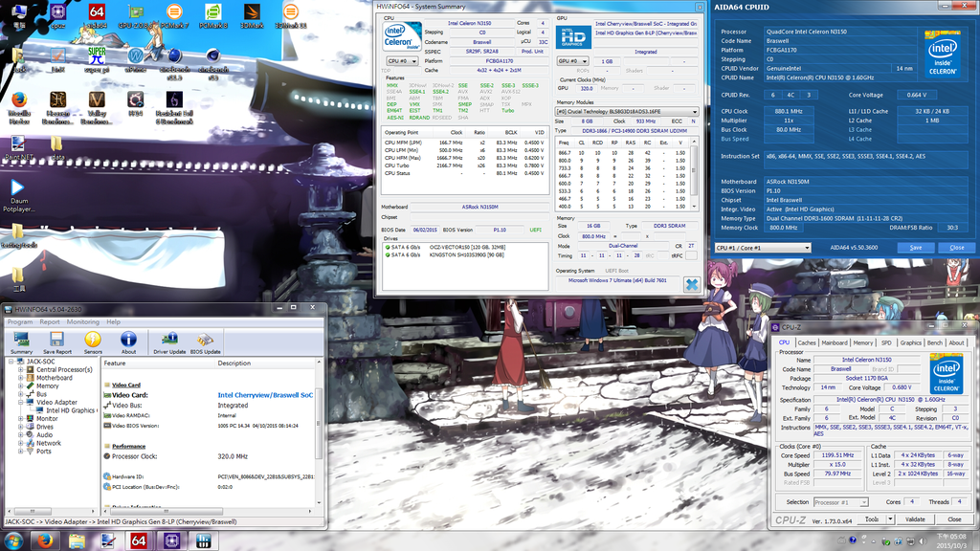Screen dimensions: 980x551
Task: Open the Paint.NET desktop shortcut
Action: pos(19,148)
